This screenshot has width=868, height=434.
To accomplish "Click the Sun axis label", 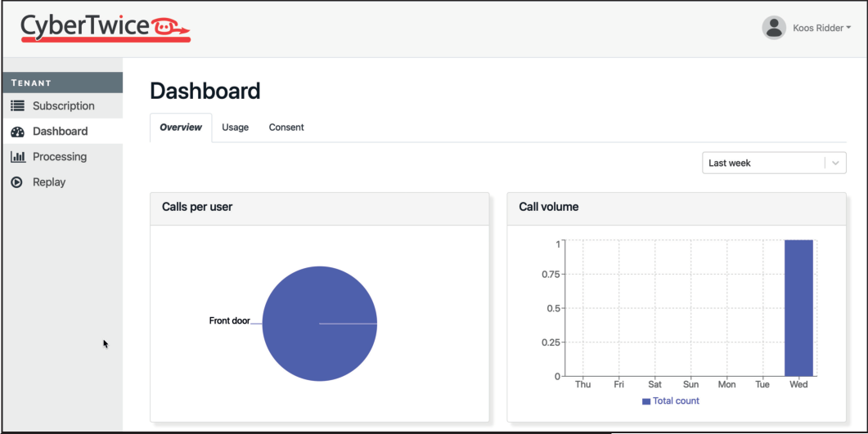I will click(x=690, y=385).
